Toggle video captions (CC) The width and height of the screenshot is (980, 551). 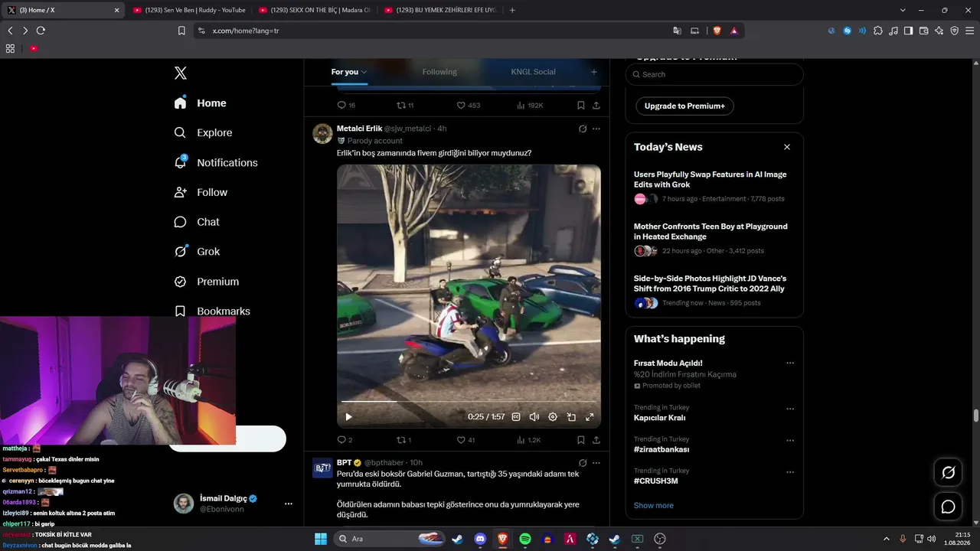coord(516,417)
